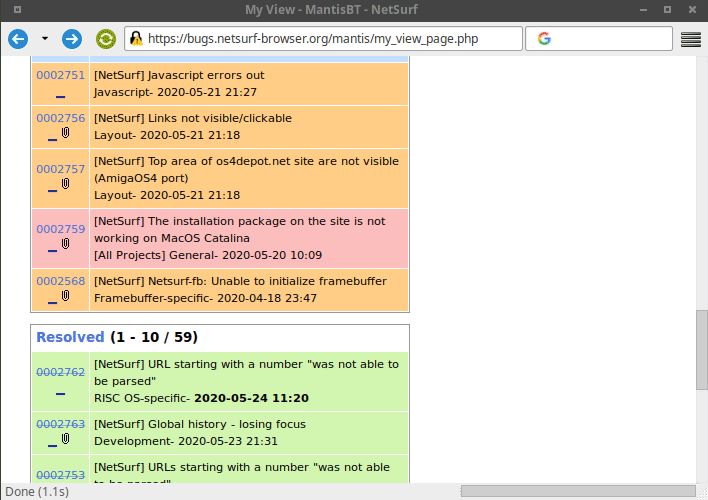708x500 pixels.
Task: Reload the page with the green refresh icon
Action: (x=104, y=39)
